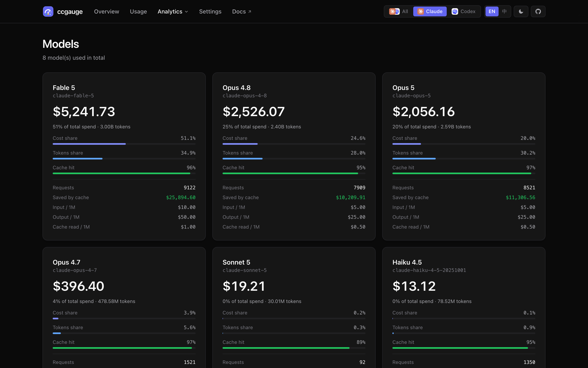Open the Overview page
This screenshot has height=368, width=588.
tap(106, 11)
